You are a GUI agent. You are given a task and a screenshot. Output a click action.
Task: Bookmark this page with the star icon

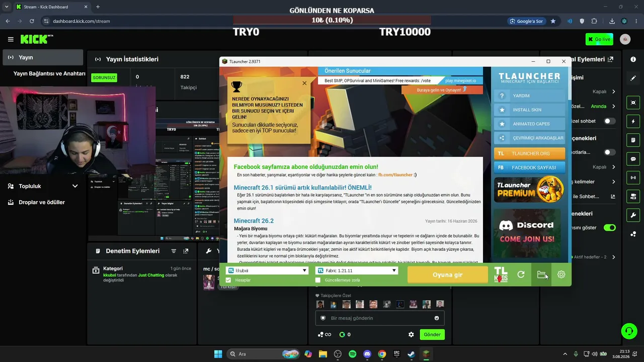(x=553, y=21)
